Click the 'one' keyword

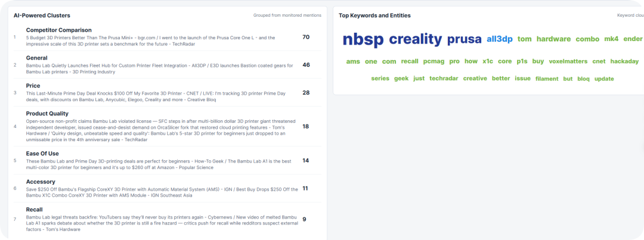coord(371,61)
